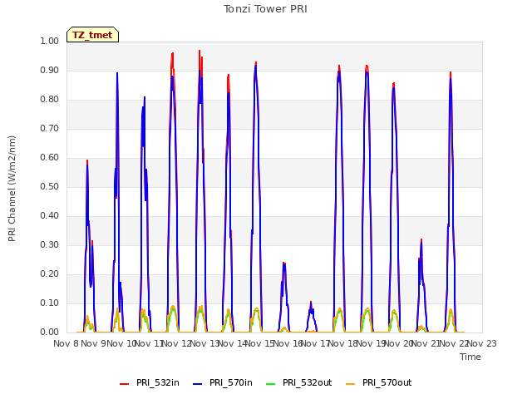Click the Nov 12 x-axis tick label

coord(177,343)
